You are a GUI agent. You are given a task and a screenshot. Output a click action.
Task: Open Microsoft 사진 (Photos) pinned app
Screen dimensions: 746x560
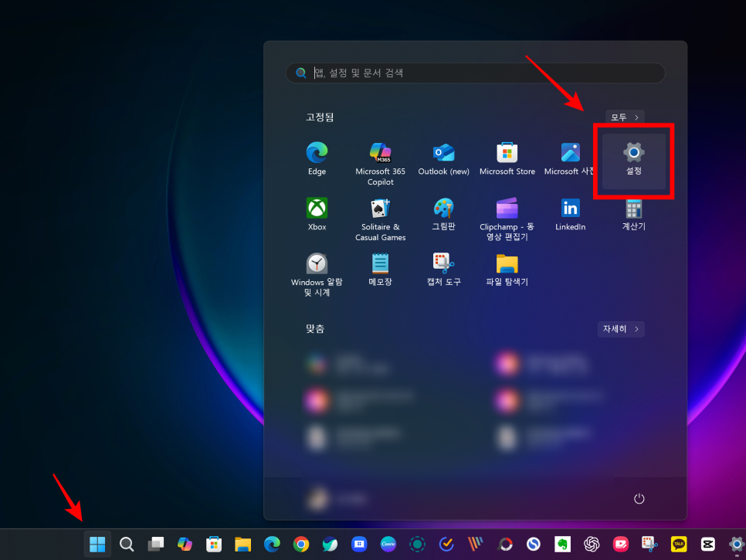coord(570,159)
